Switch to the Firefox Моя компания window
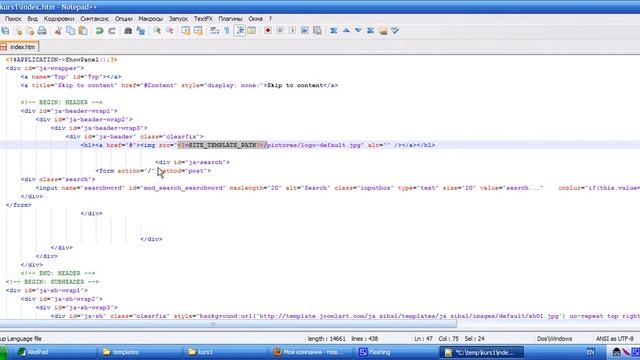The image size is (640, 360). coord(308,352)
